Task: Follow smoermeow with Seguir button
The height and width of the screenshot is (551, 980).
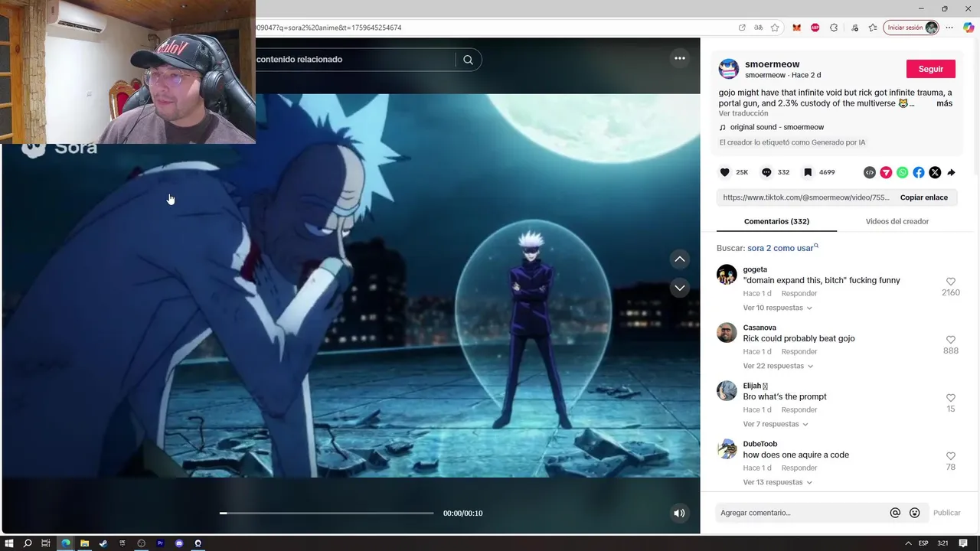Action: 931,69
